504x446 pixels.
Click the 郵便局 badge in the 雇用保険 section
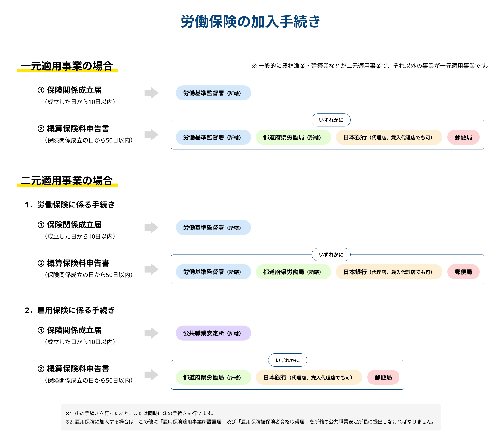pyautogui.click(x=384, y=377)
